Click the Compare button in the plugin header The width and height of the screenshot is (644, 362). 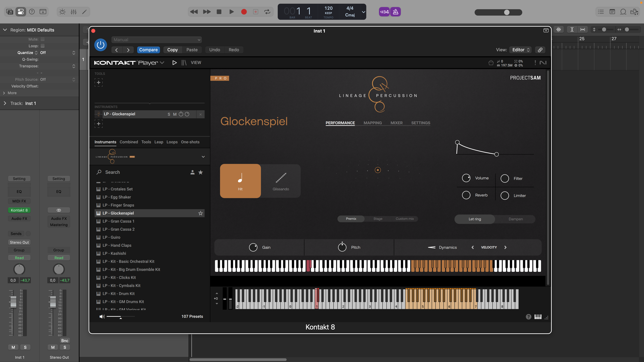pos(148,50)
